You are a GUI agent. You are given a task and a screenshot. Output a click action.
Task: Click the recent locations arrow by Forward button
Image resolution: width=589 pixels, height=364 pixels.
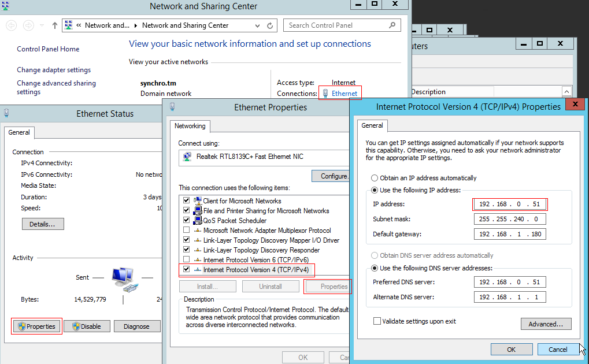pos(42,25)
